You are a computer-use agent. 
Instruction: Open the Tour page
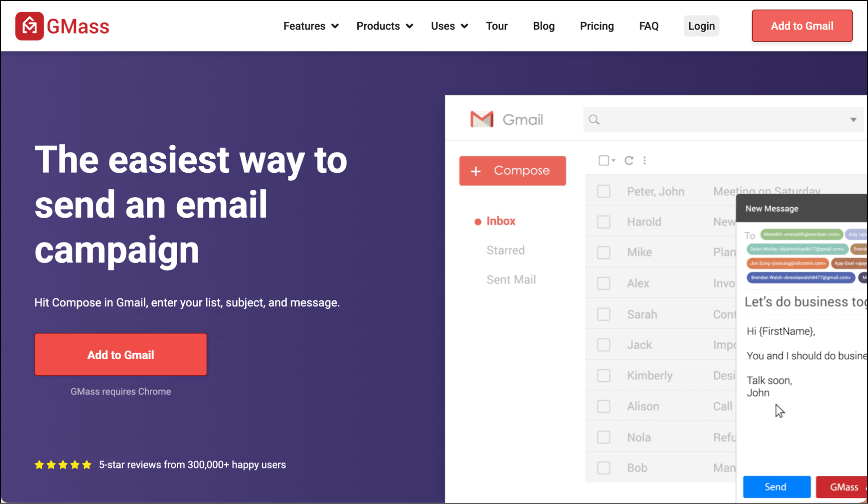(x=497, y=26)
